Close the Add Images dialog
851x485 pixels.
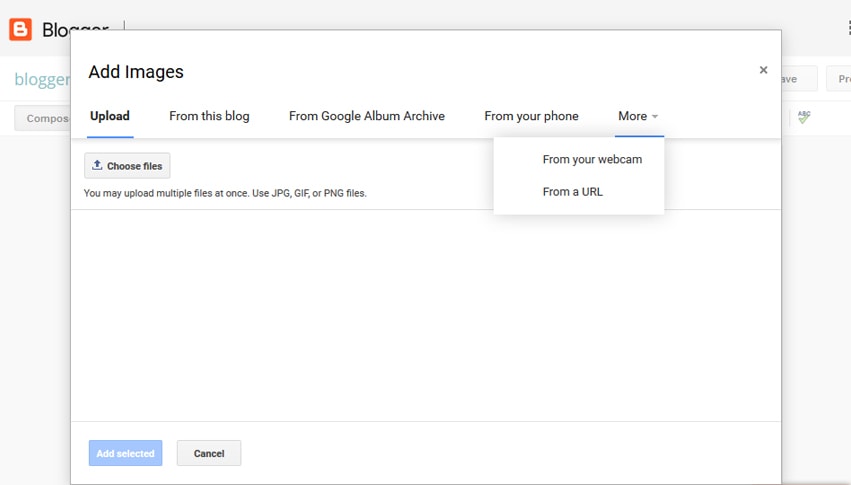point(763,70)
